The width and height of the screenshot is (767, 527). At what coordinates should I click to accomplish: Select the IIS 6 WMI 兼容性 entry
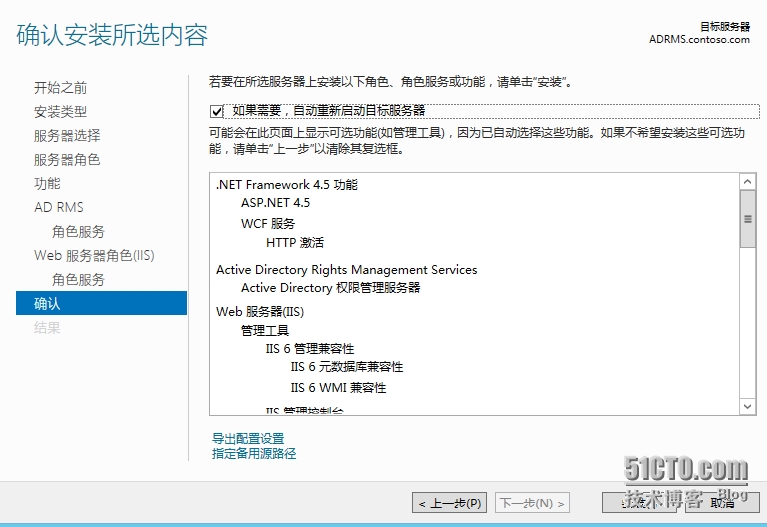tap(338, 388)
